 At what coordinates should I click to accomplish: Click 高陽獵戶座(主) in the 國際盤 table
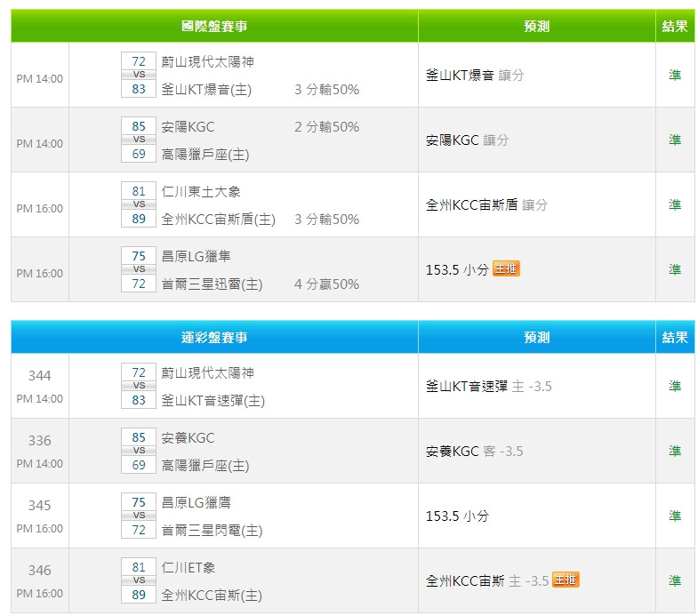pos(205,155)
